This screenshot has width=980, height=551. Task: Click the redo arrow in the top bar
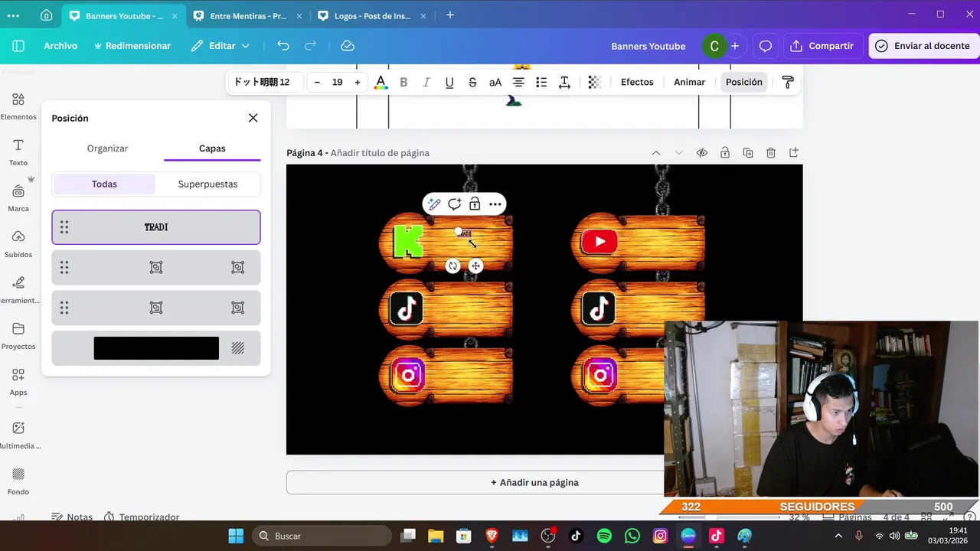click(x=310, y=46)
